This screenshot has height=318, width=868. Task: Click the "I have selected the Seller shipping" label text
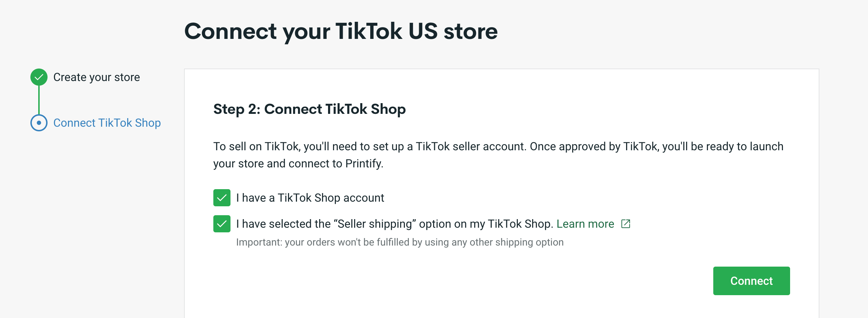point(395,224)
